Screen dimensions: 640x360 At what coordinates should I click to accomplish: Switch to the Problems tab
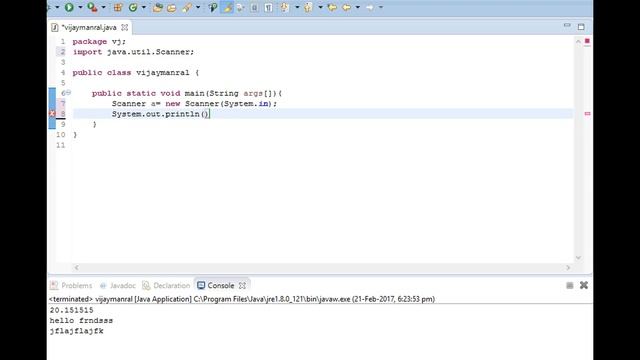pos(71,285)
